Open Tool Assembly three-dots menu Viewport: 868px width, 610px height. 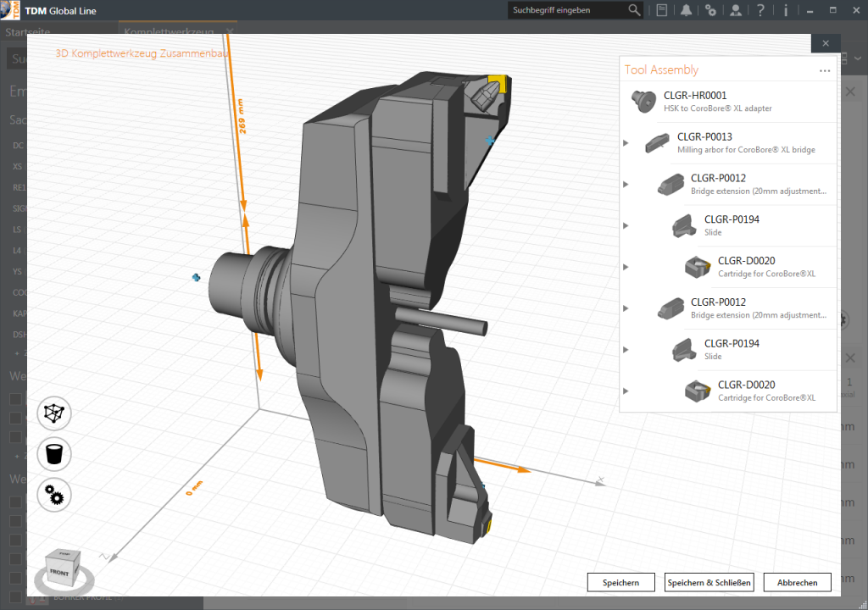click(x=825, y=70)
